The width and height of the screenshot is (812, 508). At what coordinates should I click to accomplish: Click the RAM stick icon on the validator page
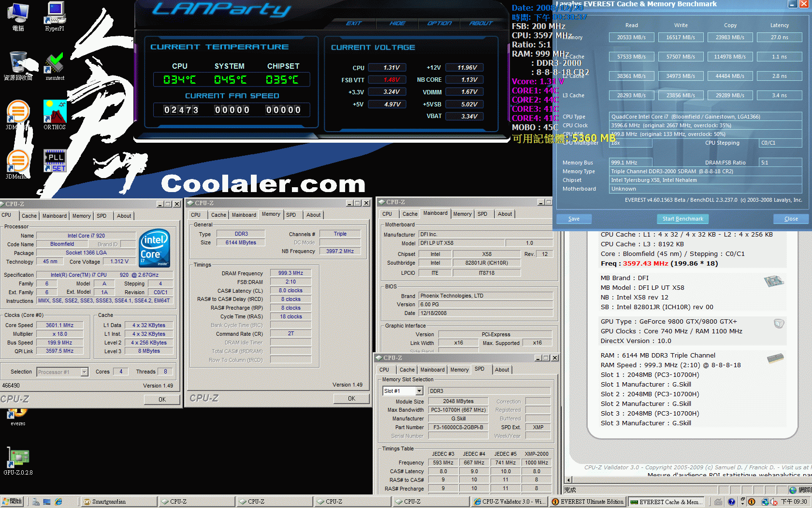[775, 358]
